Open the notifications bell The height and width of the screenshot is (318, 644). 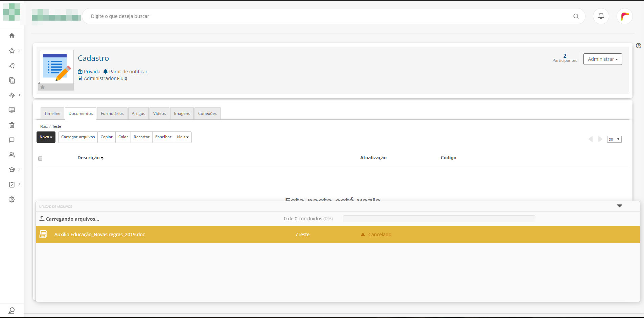[x=601, y=16]
